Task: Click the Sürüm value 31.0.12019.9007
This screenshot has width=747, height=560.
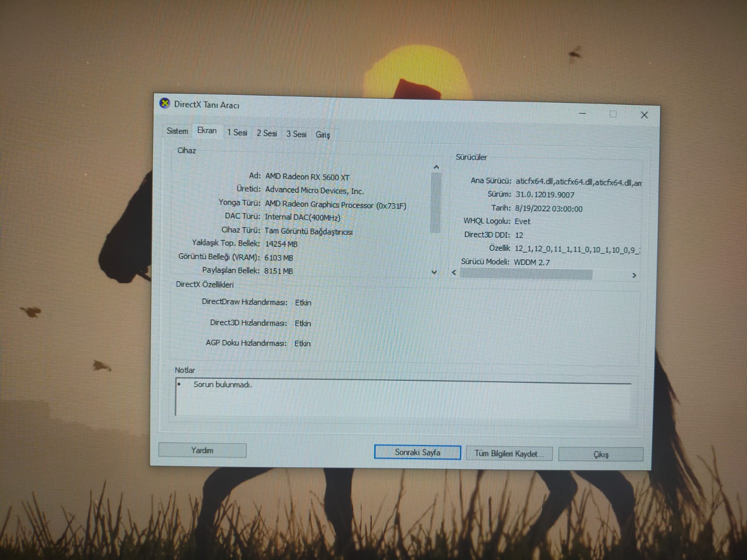Action: [545, 195]
